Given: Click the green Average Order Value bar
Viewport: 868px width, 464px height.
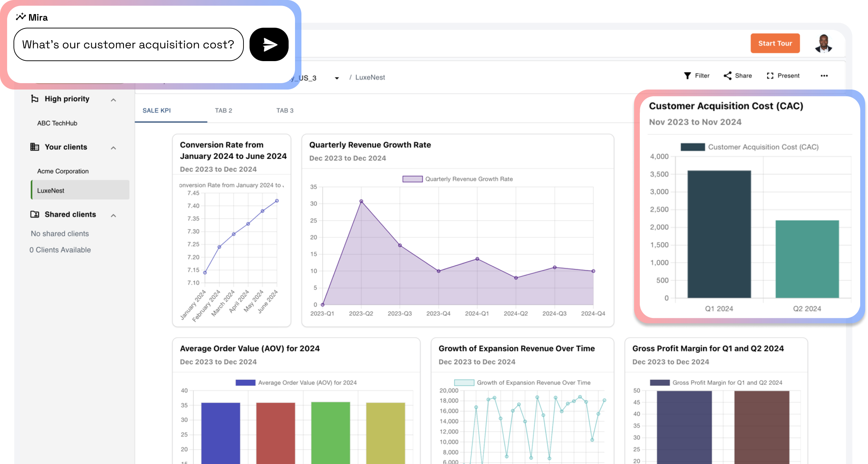Looking at the screenshot, I should pos(331,433).
